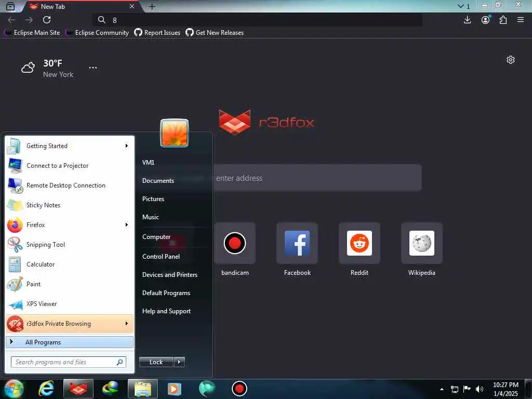Screen dimensions: 532x399
Task: Close the New Tab tab
Action: 132,6
